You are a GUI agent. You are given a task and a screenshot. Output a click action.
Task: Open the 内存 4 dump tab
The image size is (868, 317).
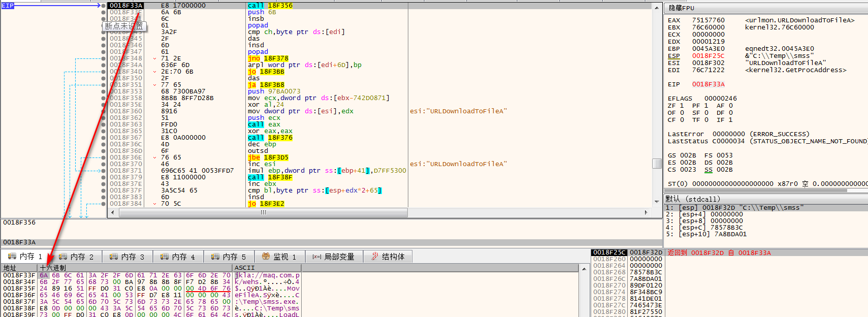point(178,257)
